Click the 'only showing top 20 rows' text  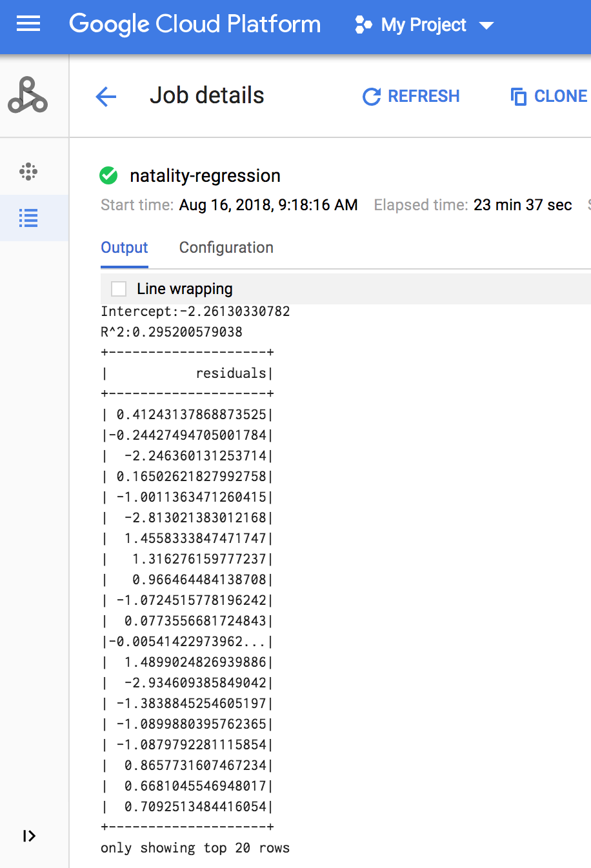[x=195, y=848]
